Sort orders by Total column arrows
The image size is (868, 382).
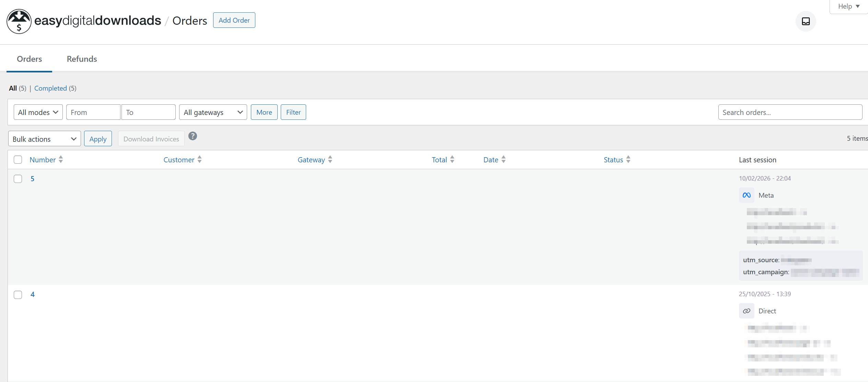point(452,160)
